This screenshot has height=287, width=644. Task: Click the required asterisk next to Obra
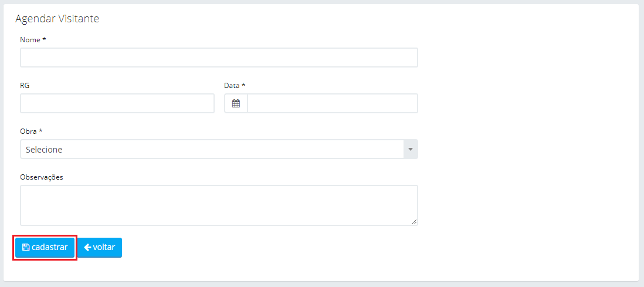tap(40, 130)
